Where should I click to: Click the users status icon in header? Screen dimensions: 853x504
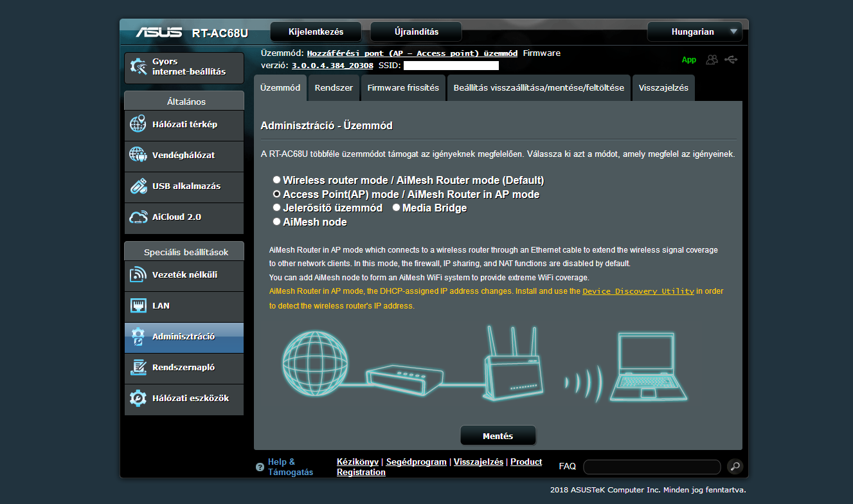tap(712, 60)
